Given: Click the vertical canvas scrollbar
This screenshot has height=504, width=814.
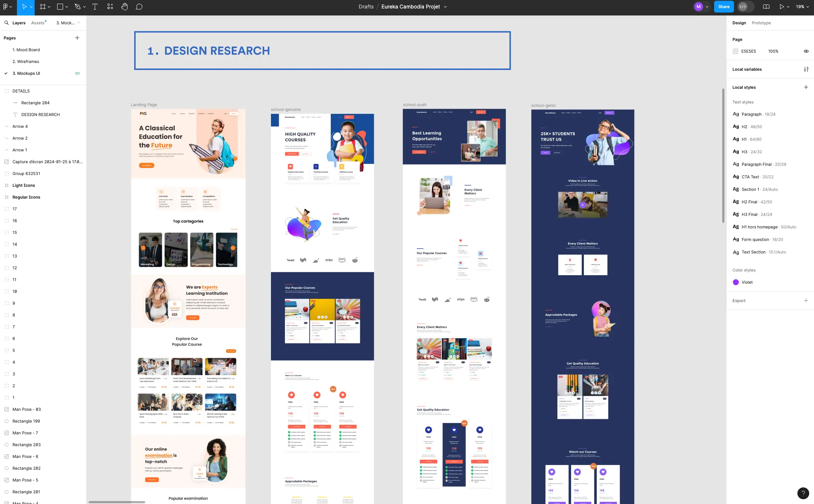Looking at the screenshot, I should [723, 155].
